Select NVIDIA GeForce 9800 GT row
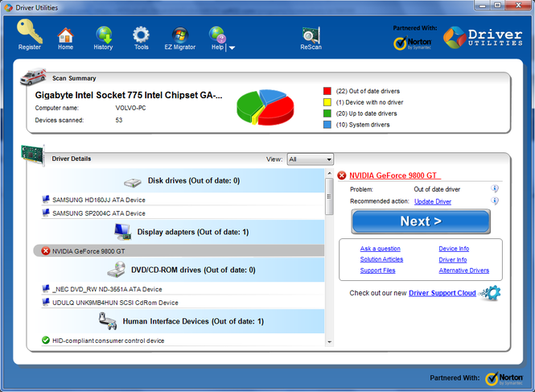 pos(179,251)
